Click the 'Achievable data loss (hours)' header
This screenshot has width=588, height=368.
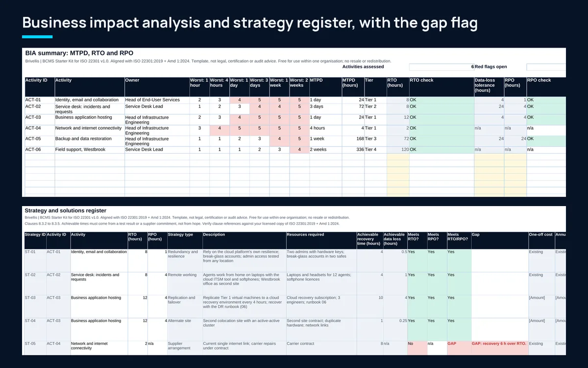coord(395,240)
